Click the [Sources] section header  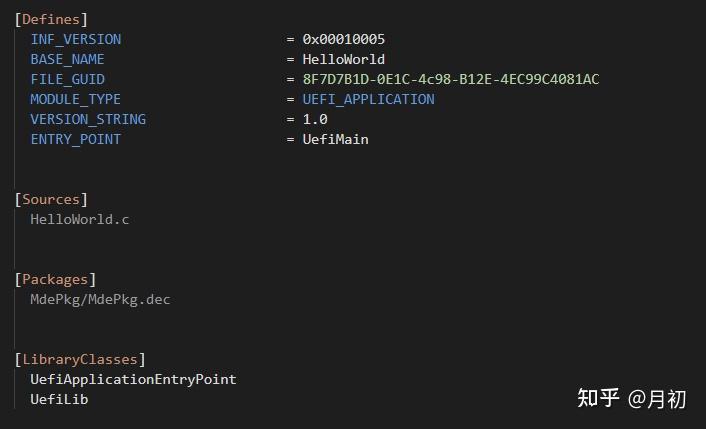pos(51,199)
